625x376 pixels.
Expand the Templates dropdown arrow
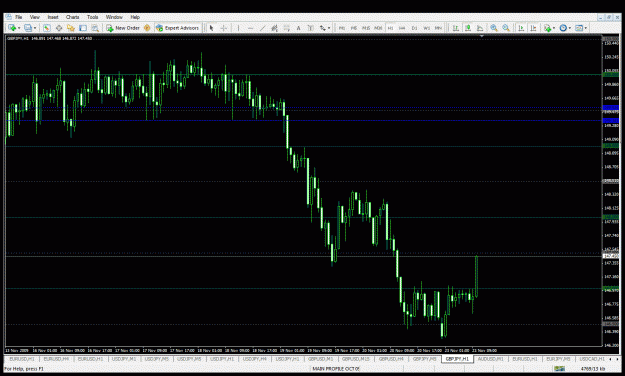[586, 28]
